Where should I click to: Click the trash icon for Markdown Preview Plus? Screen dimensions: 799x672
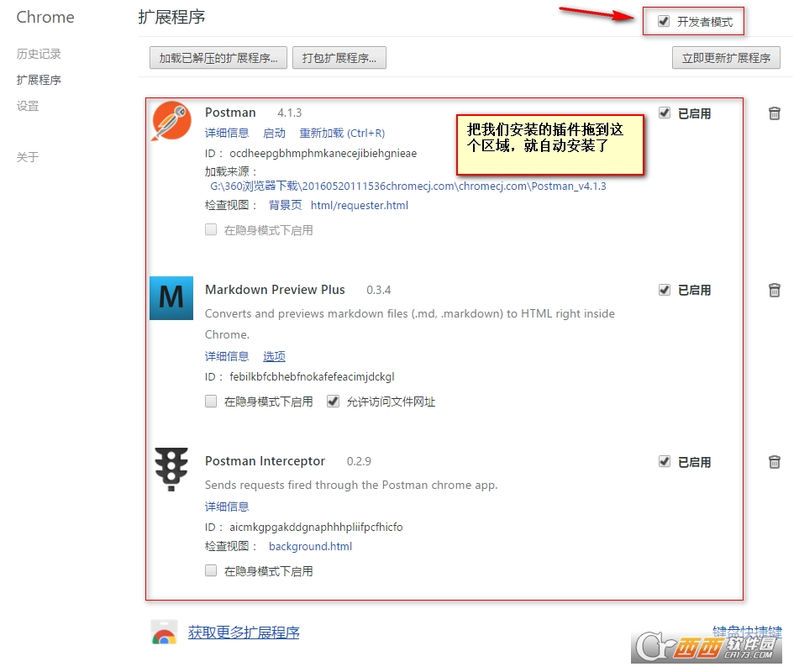(774, 290)
